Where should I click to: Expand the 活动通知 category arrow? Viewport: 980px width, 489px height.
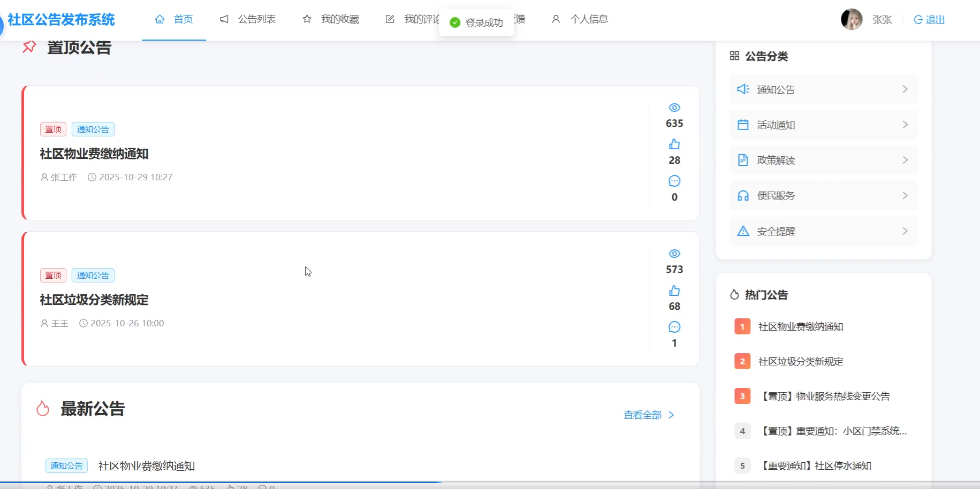[905, 125]
